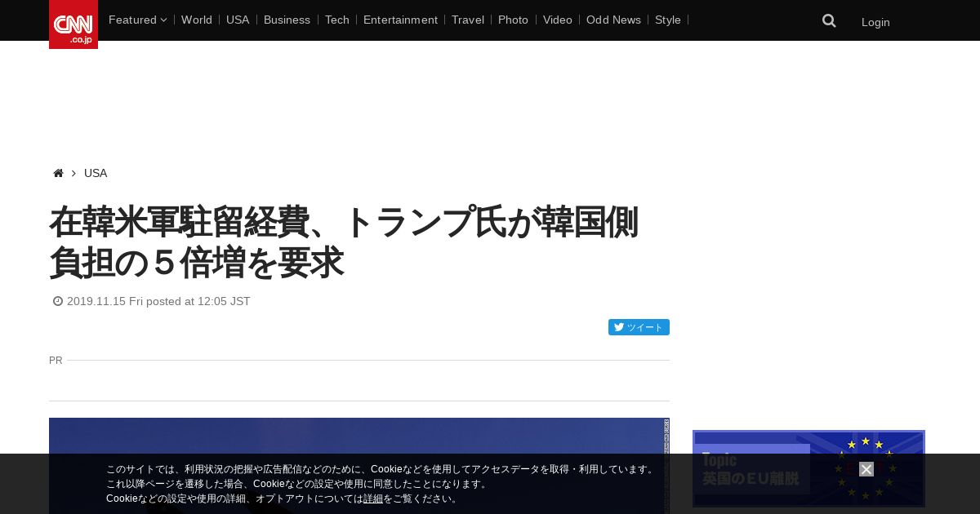
Task: Open the Photo section
Action: point(513,20)
